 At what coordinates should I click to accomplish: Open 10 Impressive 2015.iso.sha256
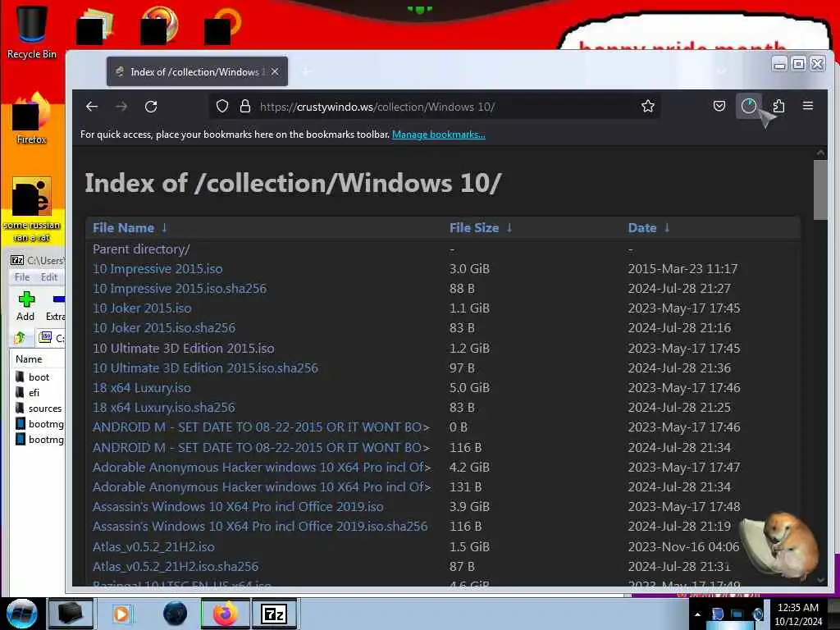[180, 288]
